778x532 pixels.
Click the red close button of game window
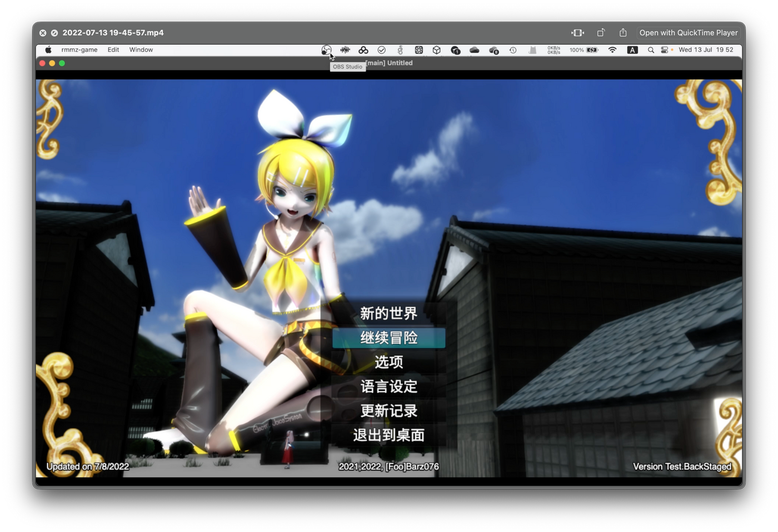click(x=42, y=63)
